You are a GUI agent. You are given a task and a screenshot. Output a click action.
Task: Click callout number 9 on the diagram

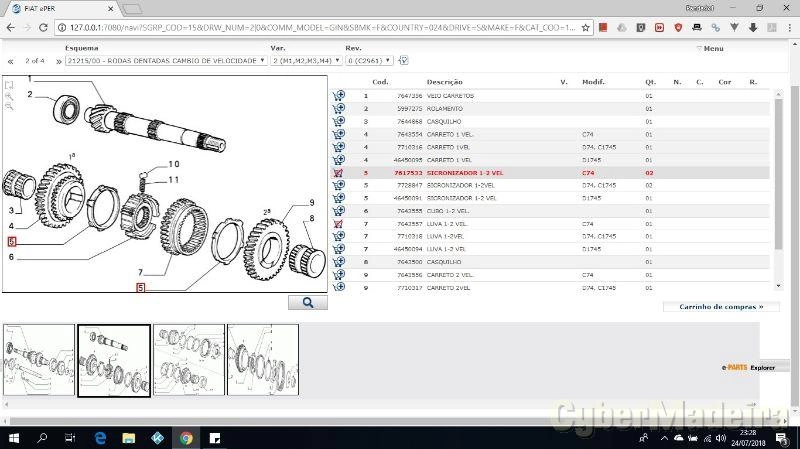[x=312, y=203]
